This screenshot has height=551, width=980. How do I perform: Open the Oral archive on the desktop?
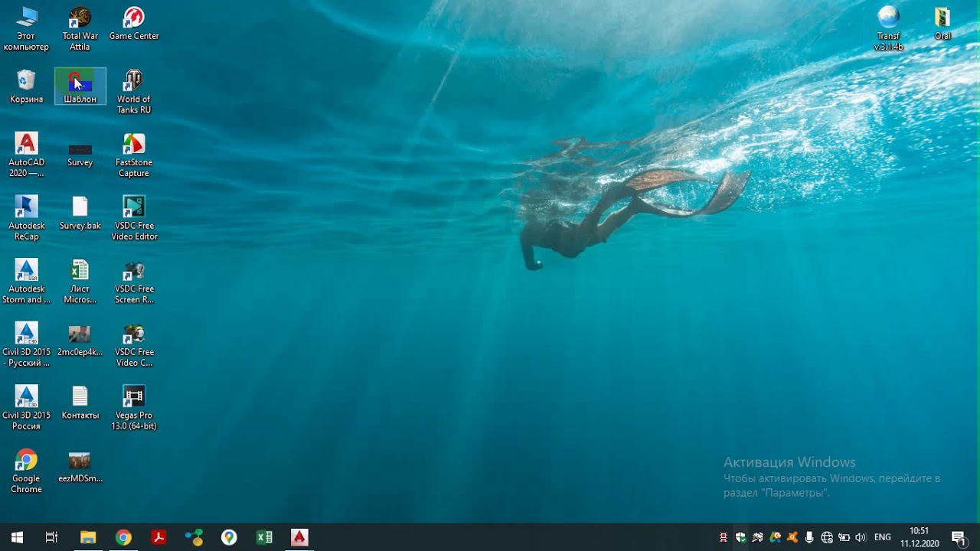pyautogui.click(x=942, y=24)
